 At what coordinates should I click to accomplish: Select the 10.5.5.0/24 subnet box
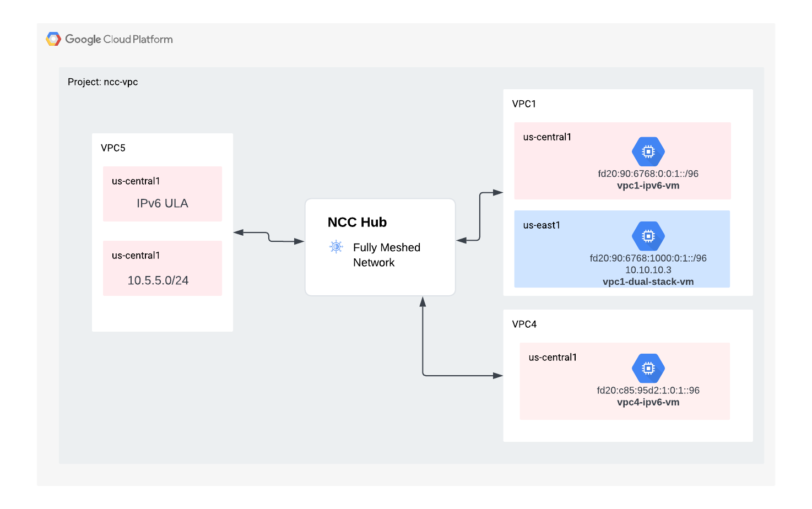coord(163,268)
